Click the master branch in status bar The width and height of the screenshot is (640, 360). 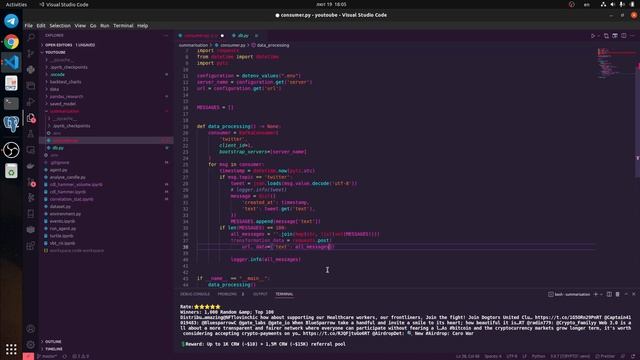point(48,356)
